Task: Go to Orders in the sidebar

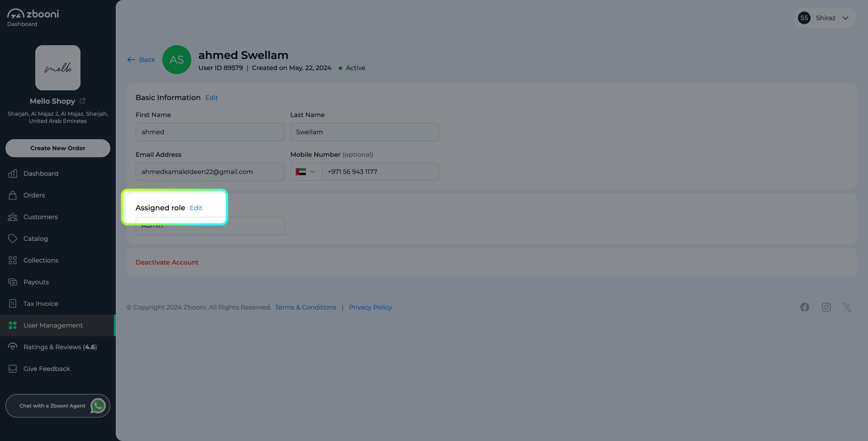Action: pos(58,195)
